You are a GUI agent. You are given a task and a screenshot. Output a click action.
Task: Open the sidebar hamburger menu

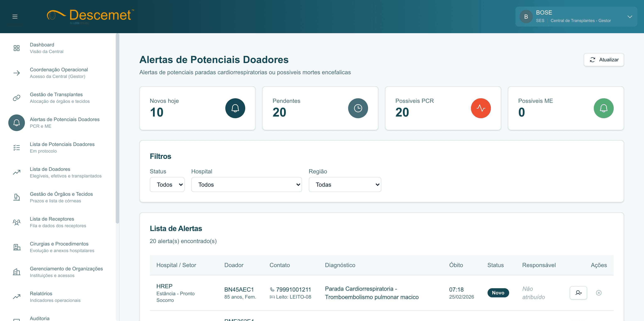(15, 17)
